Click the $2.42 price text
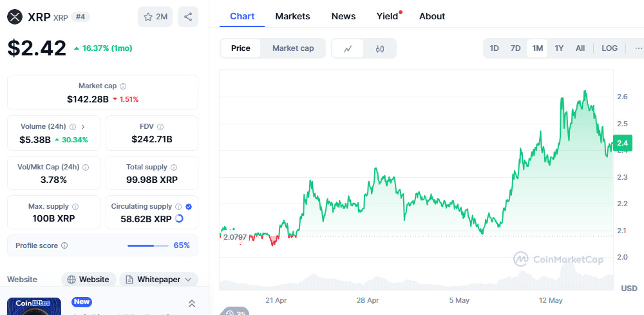The image size is (644, 315). point(37,48)
